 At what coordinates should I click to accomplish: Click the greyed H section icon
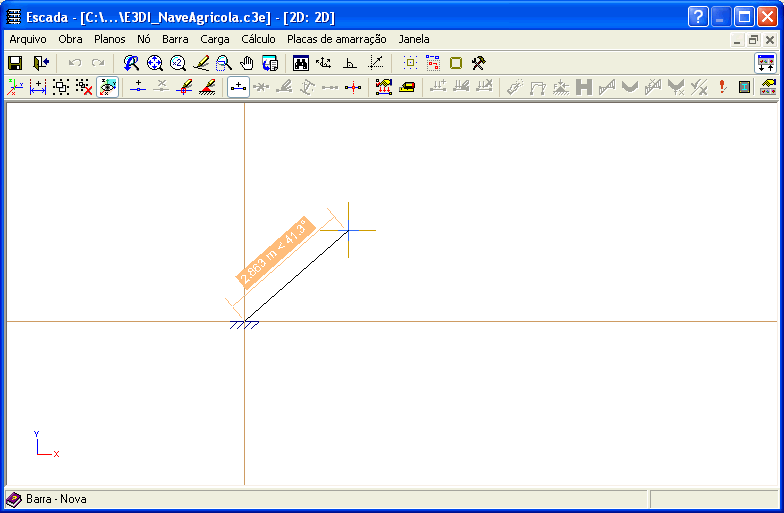point(584,87)
